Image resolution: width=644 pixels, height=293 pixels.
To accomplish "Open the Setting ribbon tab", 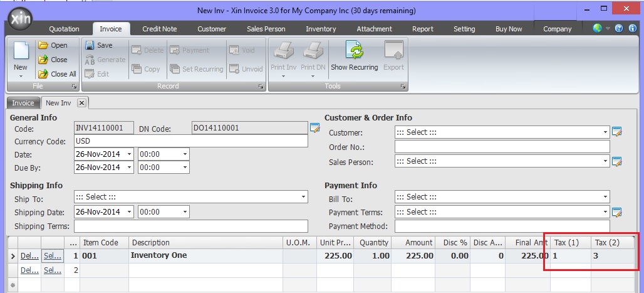I will click(x=464, y=29).
